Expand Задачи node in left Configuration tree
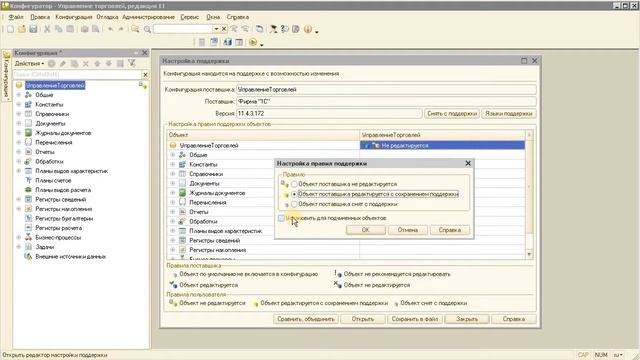 (x=19, y=247)
